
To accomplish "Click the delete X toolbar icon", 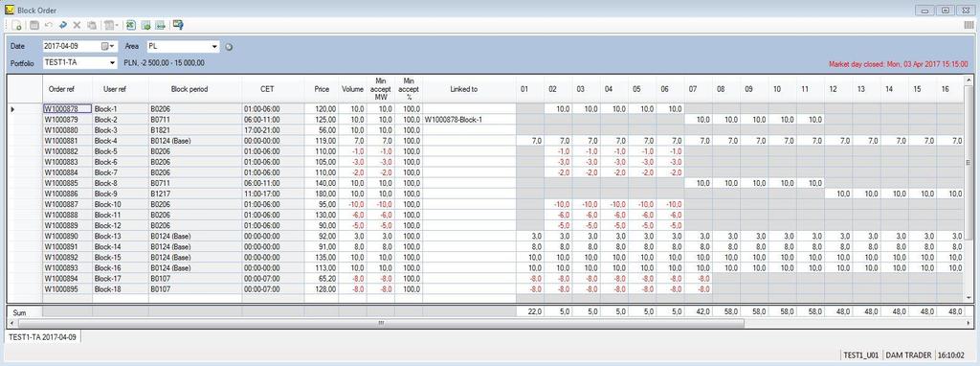I will tap(78, 25).
